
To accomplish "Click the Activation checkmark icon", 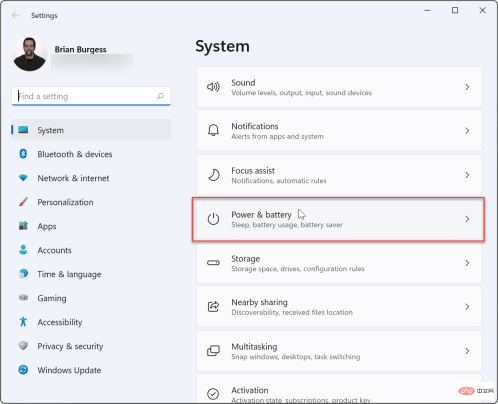I will point(213,394).
